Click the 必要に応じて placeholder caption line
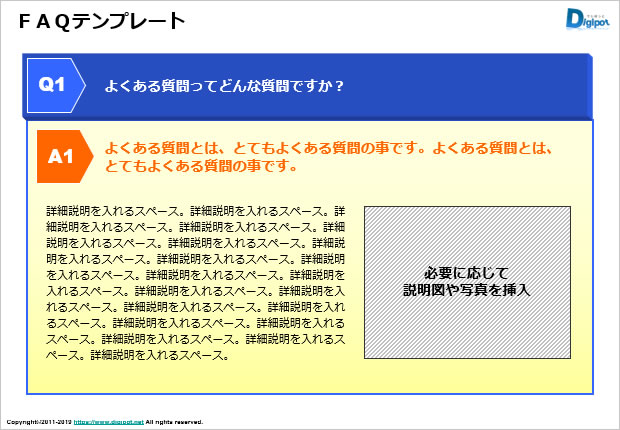Viewport: 620px width, 430px height. (x=467, y=273)
